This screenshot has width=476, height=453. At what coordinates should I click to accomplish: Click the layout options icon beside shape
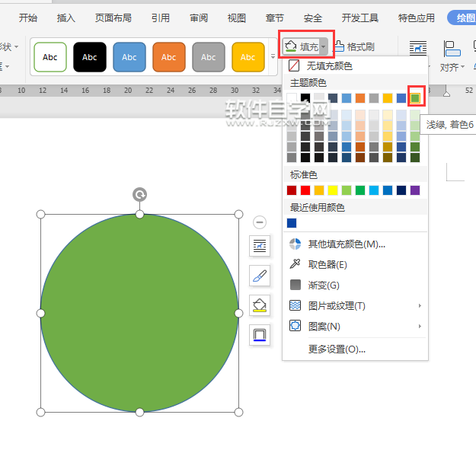pos(260,245)
